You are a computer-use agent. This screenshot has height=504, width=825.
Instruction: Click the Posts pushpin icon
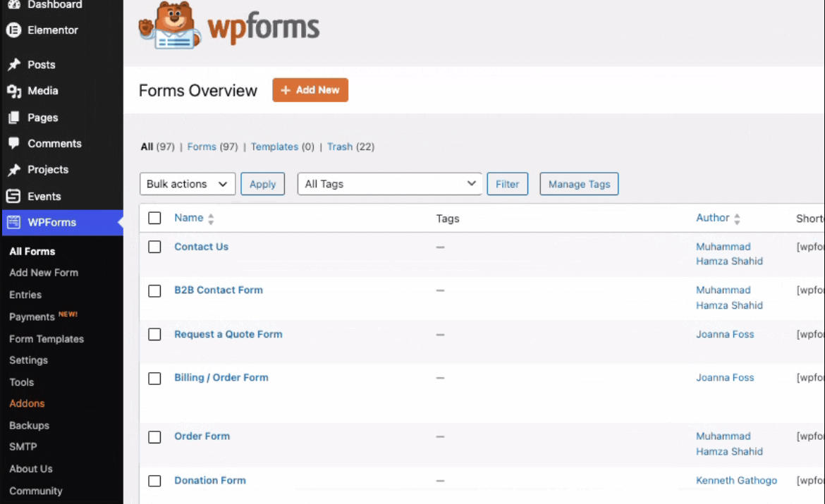[13, 65]
